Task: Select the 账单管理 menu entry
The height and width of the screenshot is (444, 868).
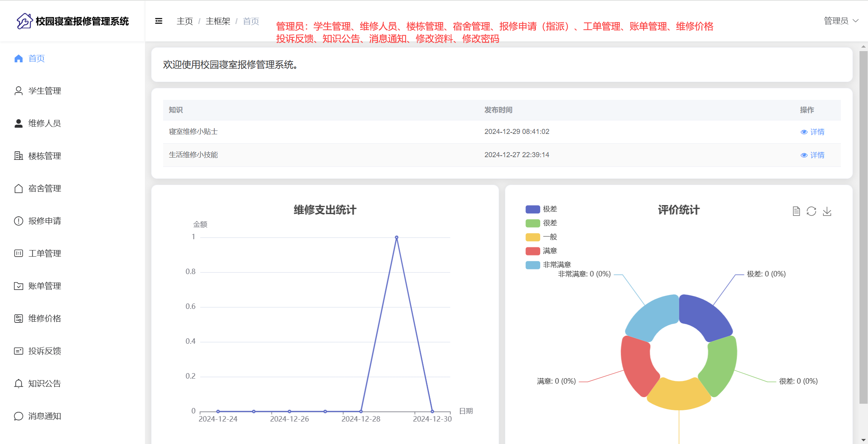Action: (45, 286)
